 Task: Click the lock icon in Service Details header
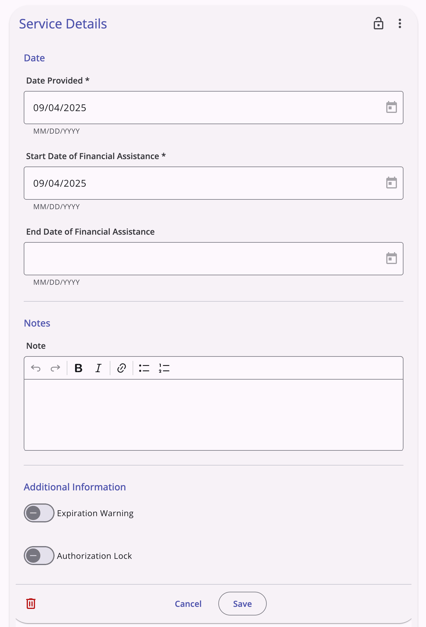tap(378, 24)
